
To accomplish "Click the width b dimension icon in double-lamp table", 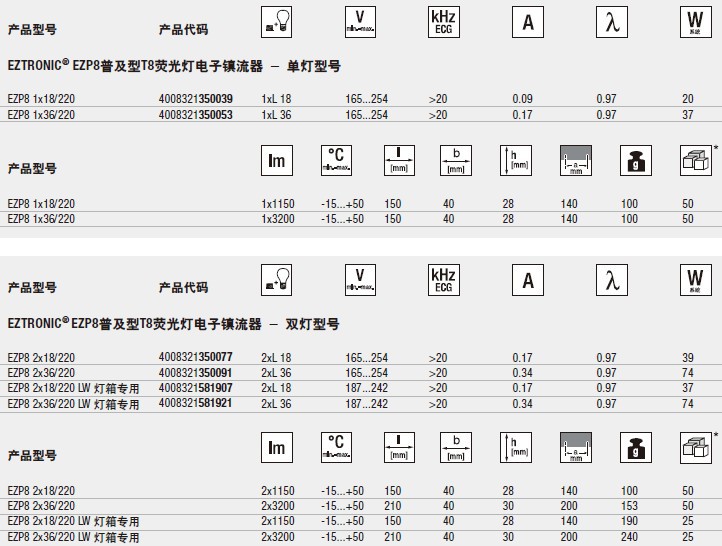I will pyautogui.click(x=456, y=449).
